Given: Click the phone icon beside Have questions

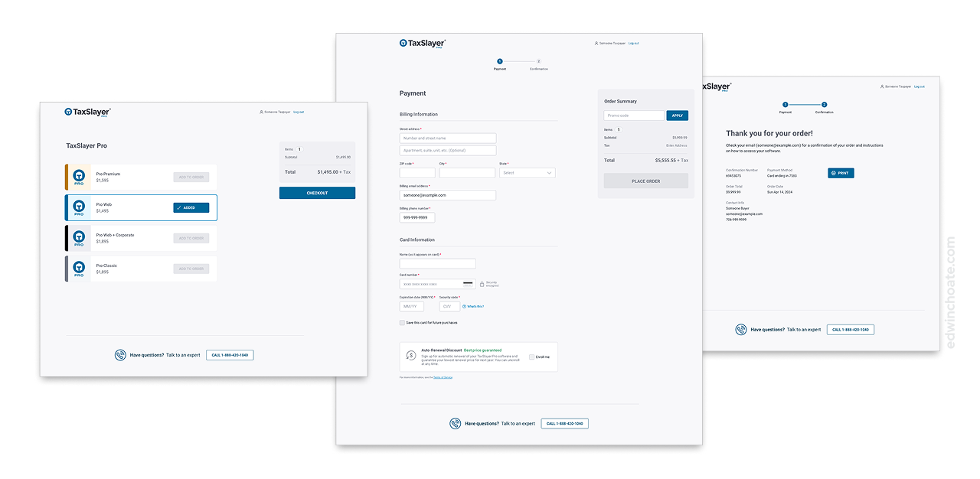Looking at the screenshot, I should point(456,423).
